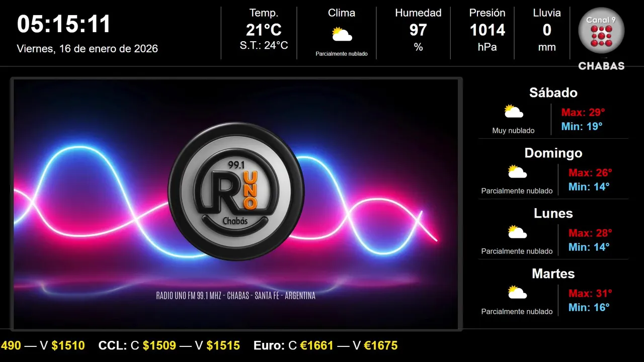
Task: Click Sábado's Min: 19°
Action: [582, 127]
